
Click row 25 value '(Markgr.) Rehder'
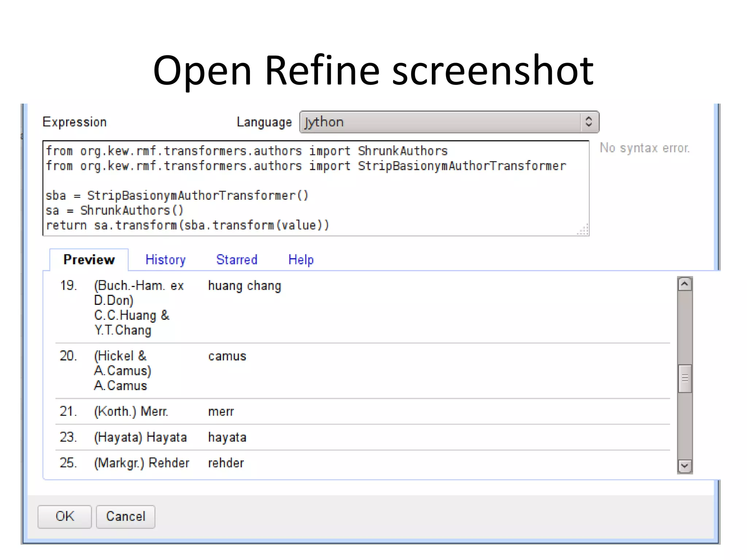click(142, 463)
